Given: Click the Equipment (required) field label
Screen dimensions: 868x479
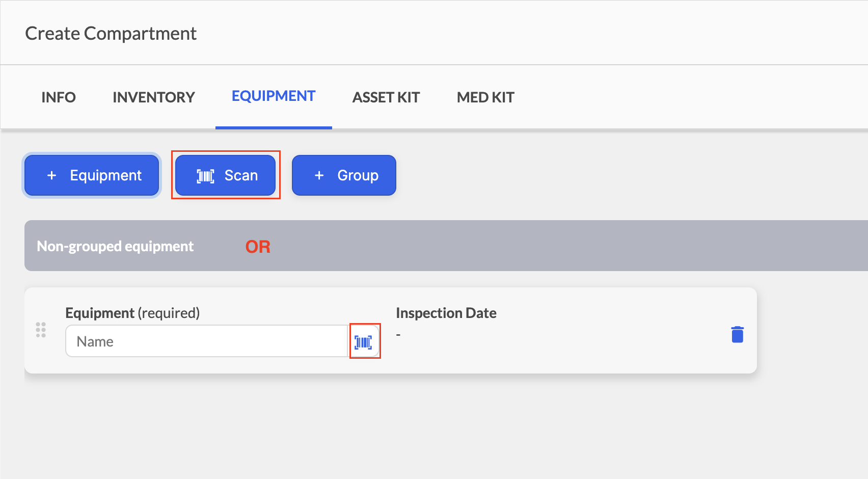Looking at the screenshot, I should click(132, 313).
